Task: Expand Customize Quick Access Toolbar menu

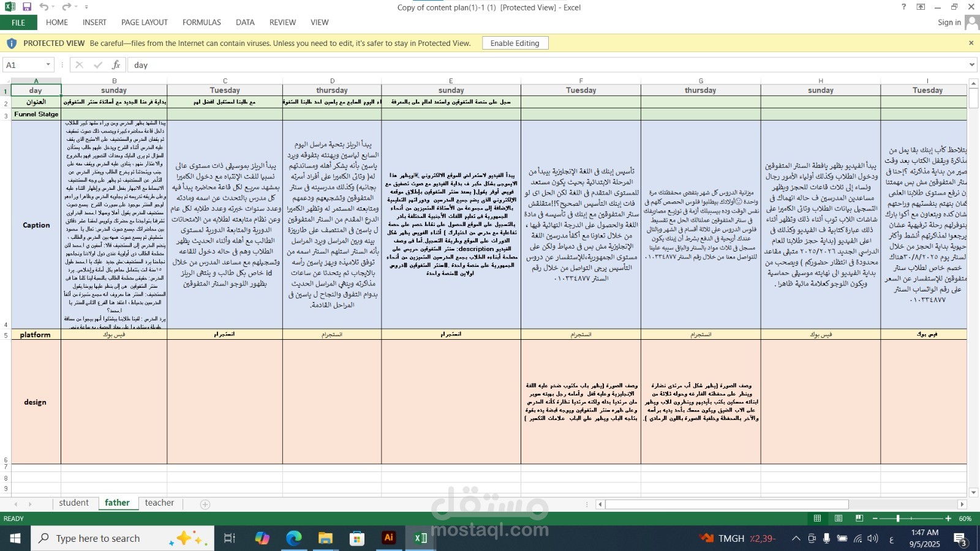Action: coord(86,7)
